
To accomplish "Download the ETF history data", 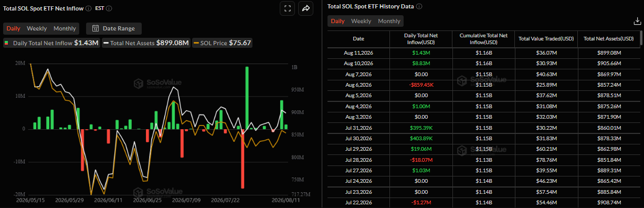I will pyautogui.click(x=638, y=21).
